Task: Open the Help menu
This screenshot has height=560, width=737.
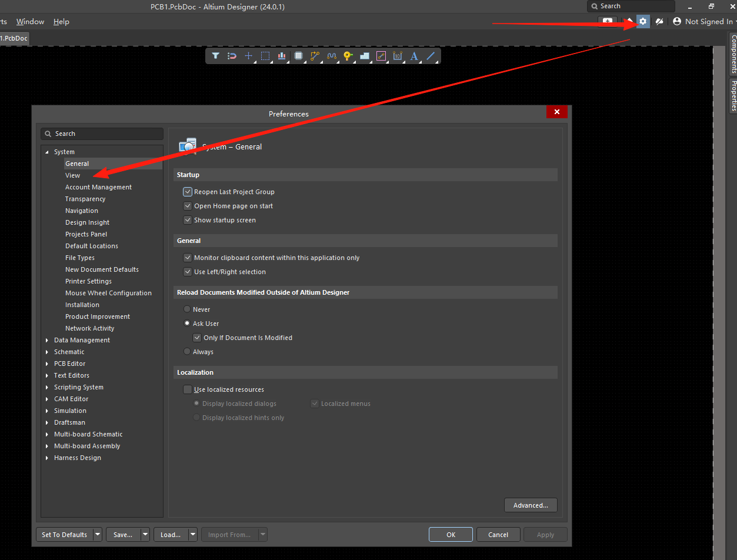Action: tap(61, 22)
